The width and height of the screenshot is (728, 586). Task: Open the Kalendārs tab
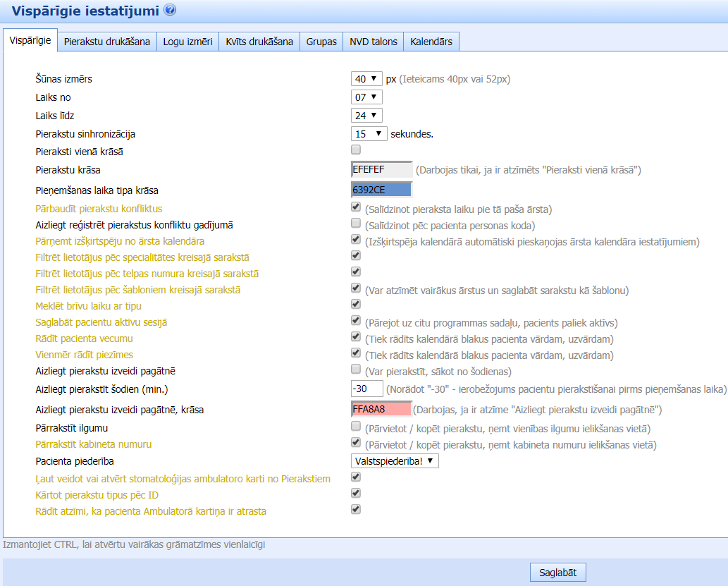pos(431,42)
